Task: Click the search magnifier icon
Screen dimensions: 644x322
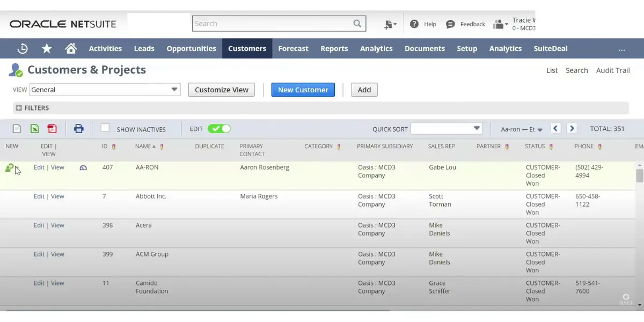Action: [x=357, y=24]
